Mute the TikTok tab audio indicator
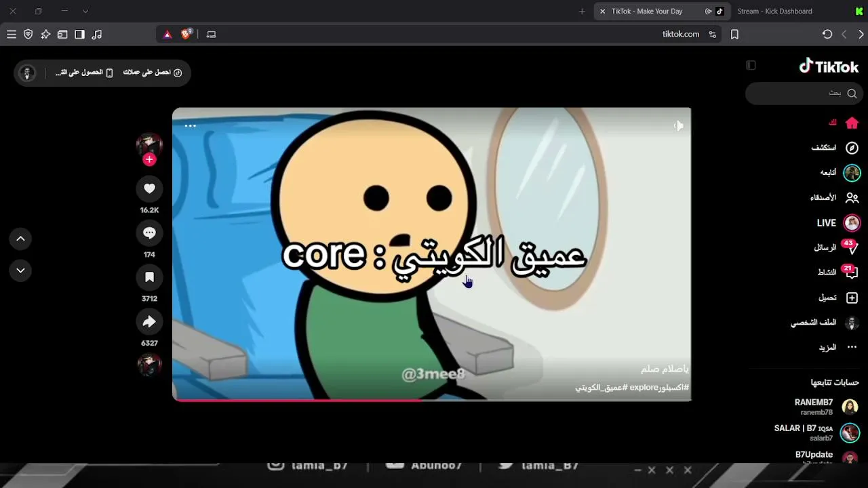The width and height of the screenshot is (868, 488). [708, 12]
